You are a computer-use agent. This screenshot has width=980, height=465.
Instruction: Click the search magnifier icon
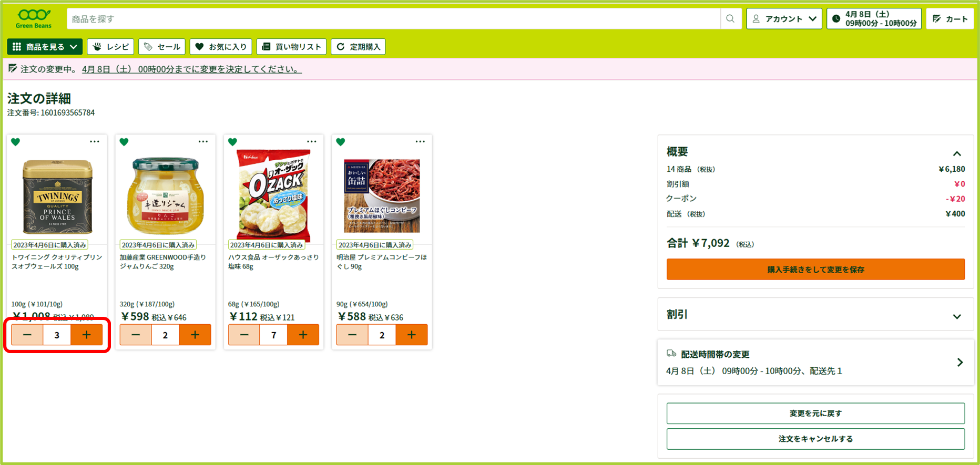click(730, 19)
